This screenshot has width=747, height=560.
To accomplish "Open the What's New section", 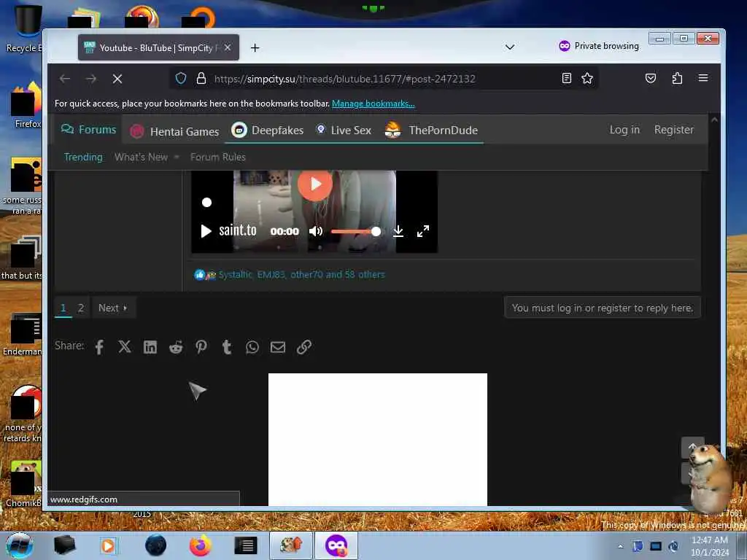I will coord(141,157).
